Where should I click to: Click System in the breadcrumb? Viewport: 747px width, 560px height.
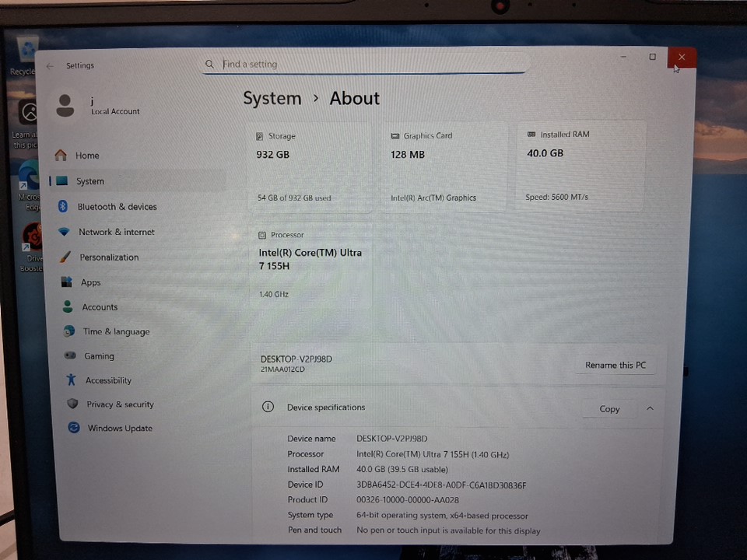(x=272, y=99)
